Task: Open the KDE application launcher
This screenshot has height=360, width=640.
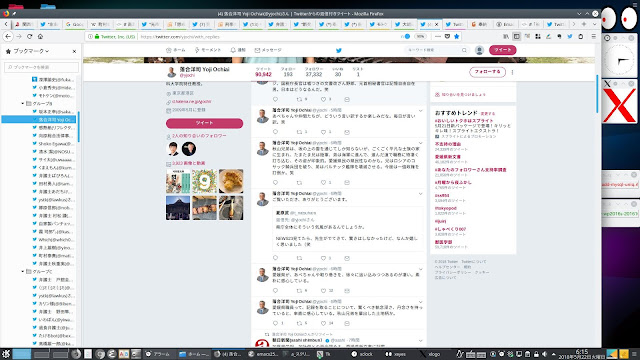Action: [6, 354]
